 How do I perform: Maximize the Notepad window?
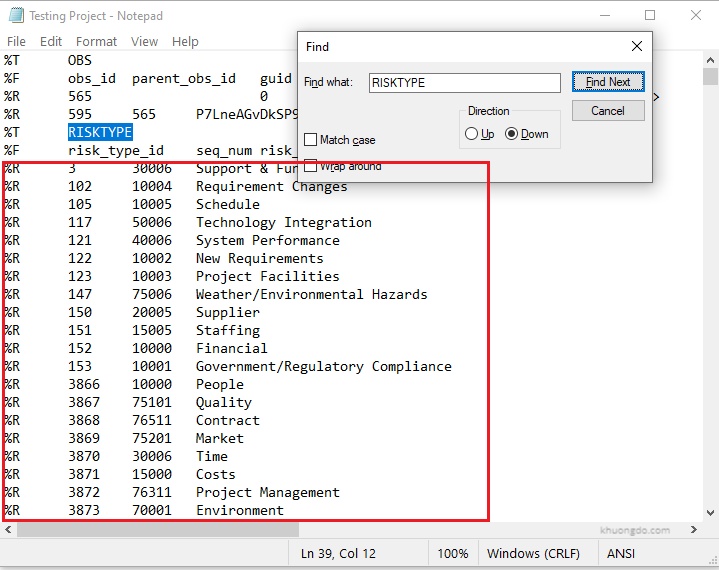(650, 16)
